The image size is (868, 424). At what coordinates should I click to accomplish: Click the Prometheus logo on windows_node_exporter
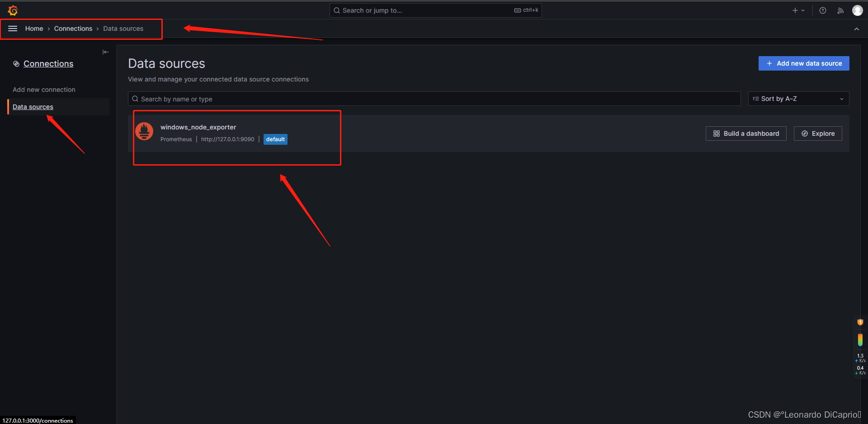coord(144,131)
